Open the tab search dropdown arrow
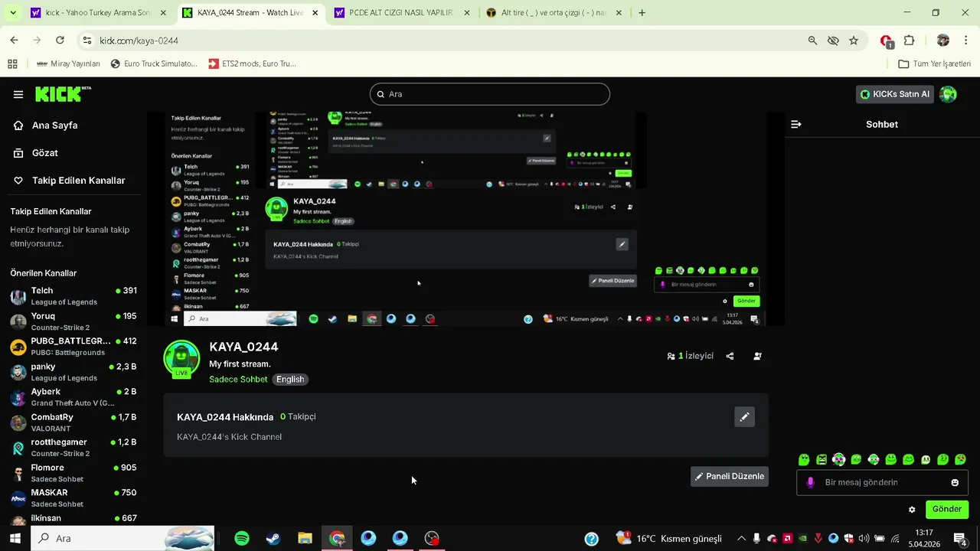The width and height of the screenshot is (980, 551). [x=12, y=13]
